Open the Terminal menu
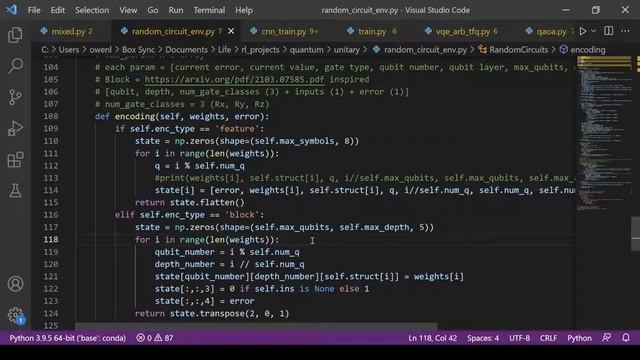The width and height of the screenshot is (640, 360). [x=209, y=10]
